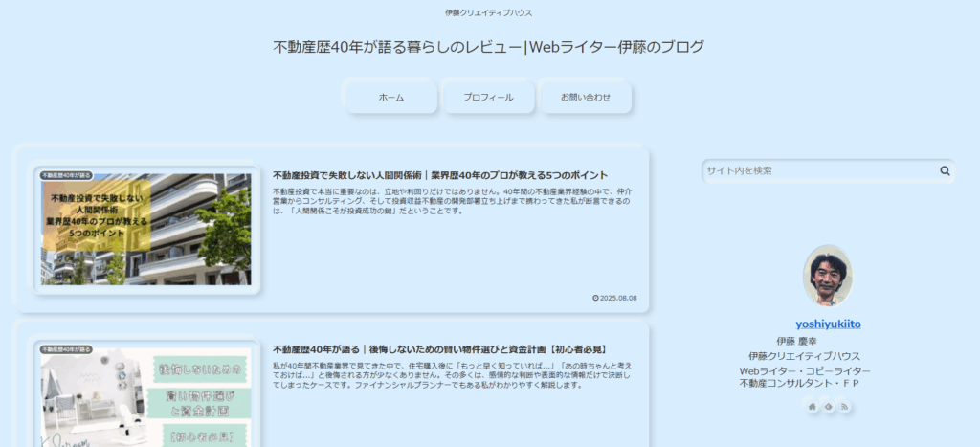Click 不動産歴40年が語る label on first thumbnail

pos(66,176)
